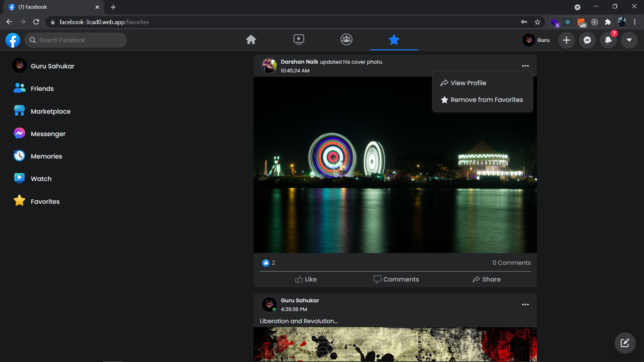Open Guru Sahukar's post image
This screenshot has height=362, width=644.
pos(395,344)
